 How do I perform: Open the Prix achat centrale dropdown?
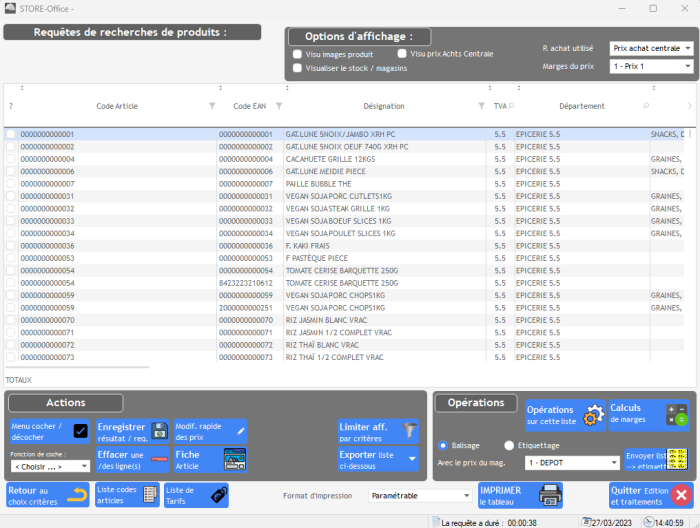tap(651, 48)
